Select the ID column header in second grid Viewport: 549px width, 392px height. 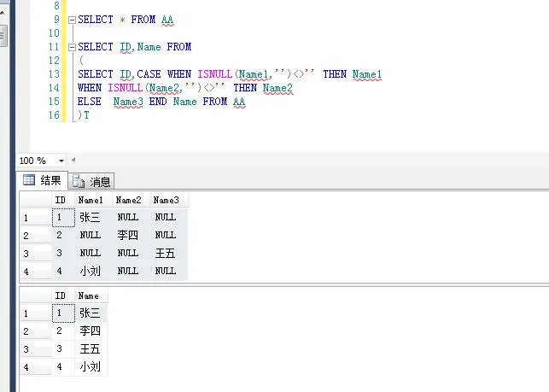[63, 295]
